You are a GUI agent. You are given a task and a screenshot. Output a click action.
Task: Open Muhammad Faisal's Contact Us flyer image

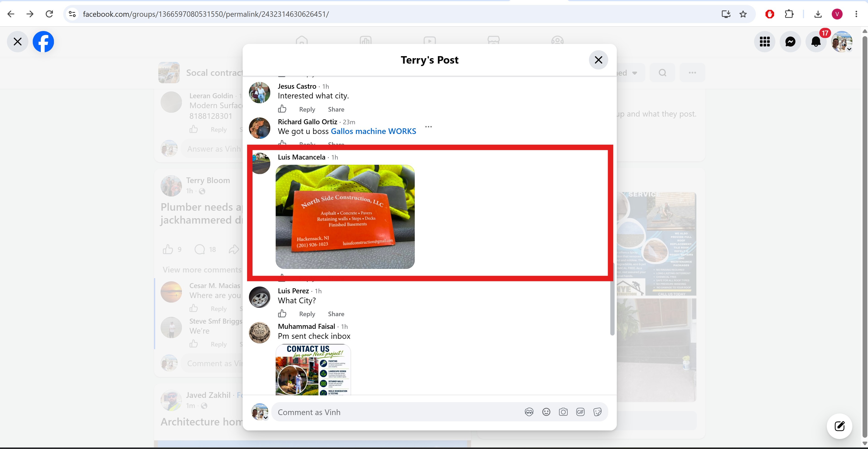313,370
